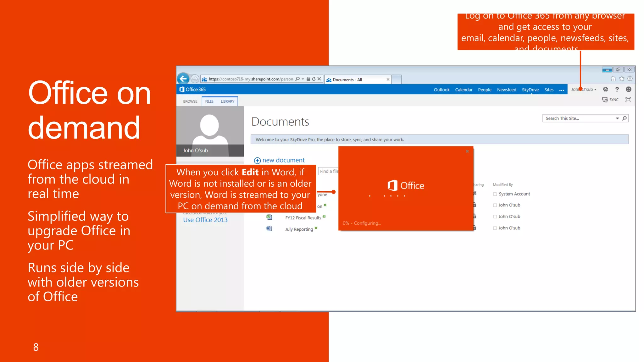
Task: Click the 'Use Office 2013' link
Action: 205,220
